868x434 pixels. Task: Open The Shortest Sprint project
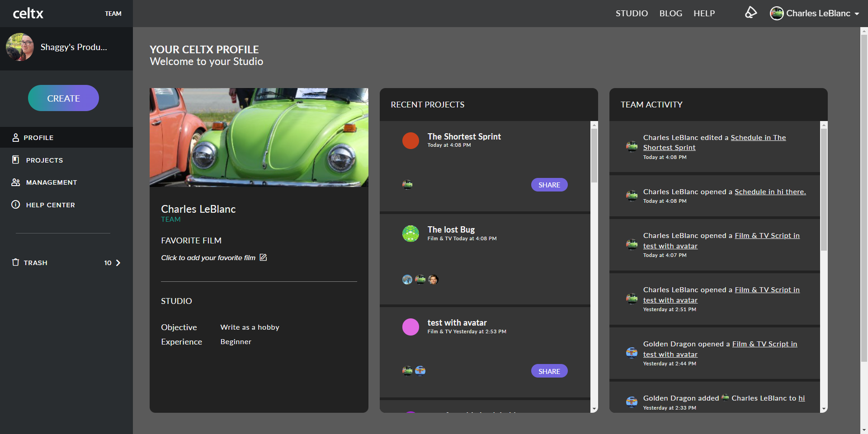pos(464,136)
